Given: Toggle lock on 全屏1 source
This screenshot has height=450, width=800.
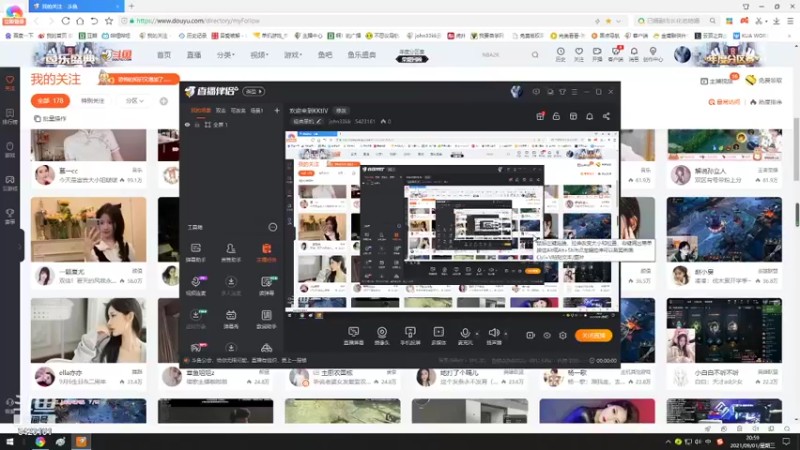Looking at the screenshot, I should click(x=197, y=124).
